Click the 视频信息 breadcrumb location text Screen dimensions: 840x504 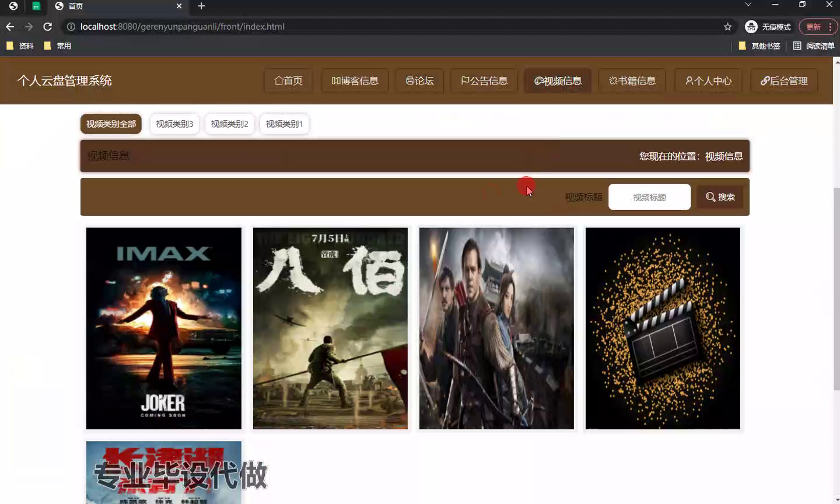(723, 156)
